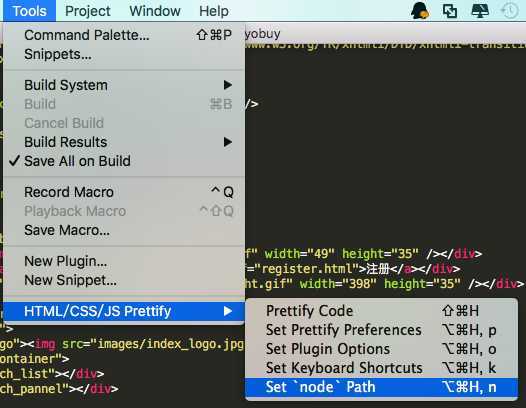Choose Set `node` Path
The width and height of the screenshot is (526, 408).
381,387
